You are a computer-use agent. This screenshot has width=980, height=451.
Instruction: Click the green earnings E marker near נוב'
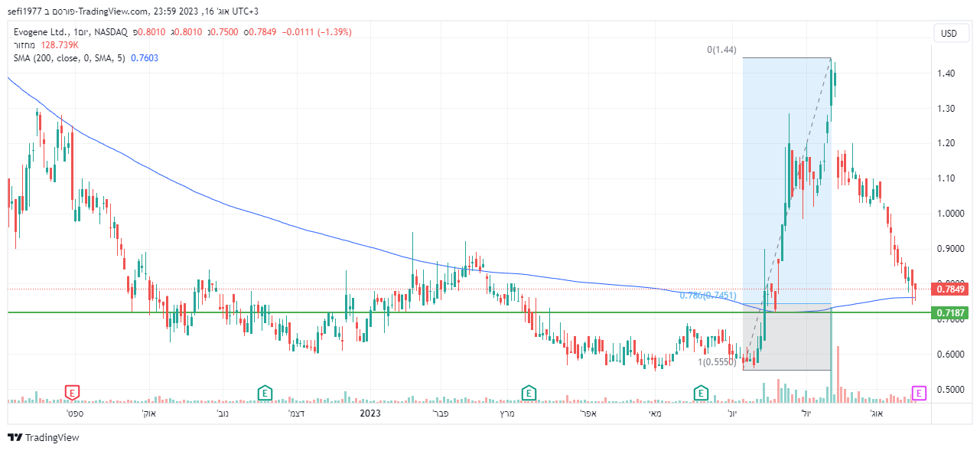click(x=265, y=393)
